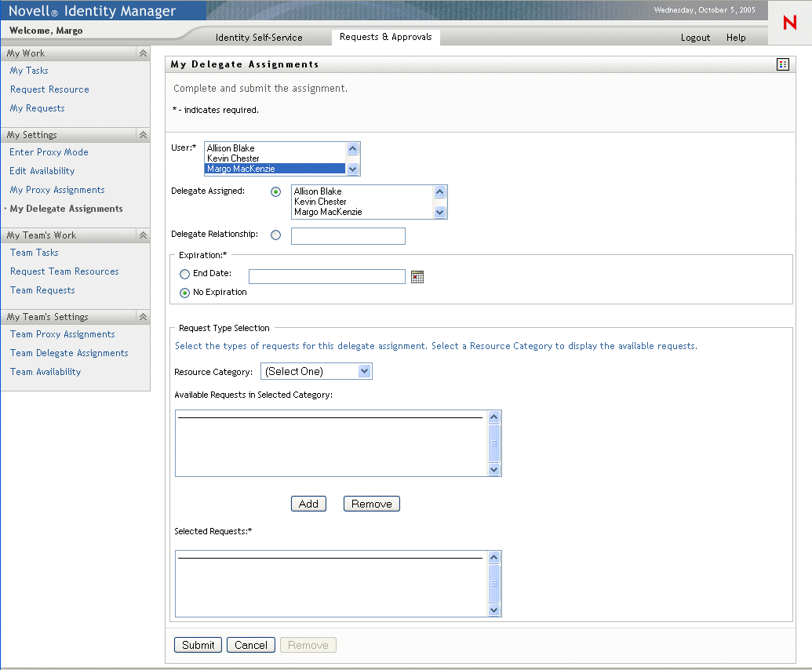Open the Resource Category dropdown
The height and width of the screenshot is (670, 812).
(x=316, y=371)
